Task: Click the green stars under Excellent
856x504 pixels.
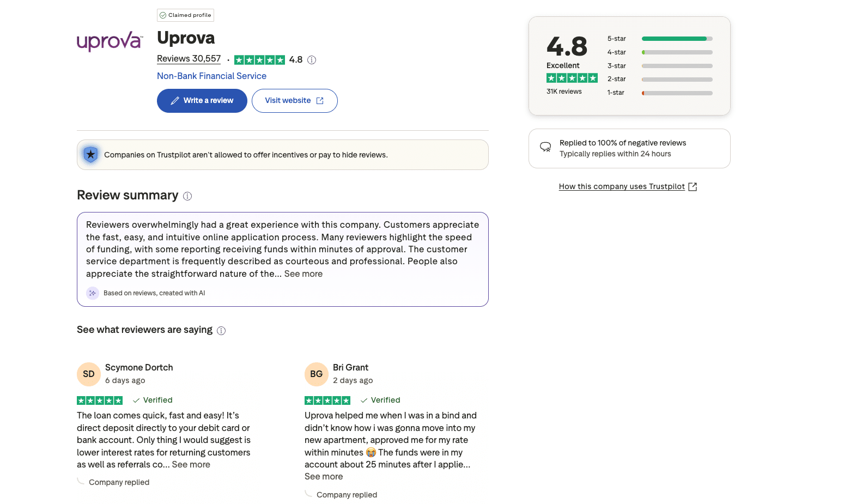Action: point(572,78)
